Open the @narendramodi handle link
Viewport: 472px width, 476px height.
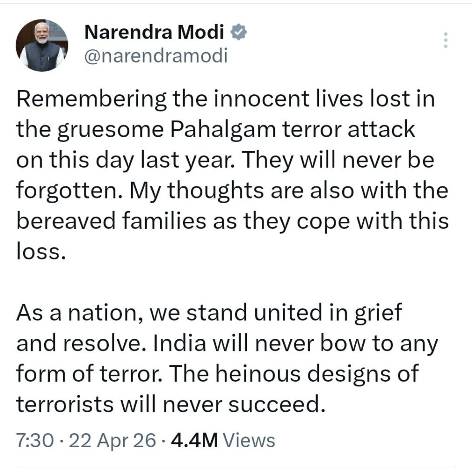coord(156,56)
